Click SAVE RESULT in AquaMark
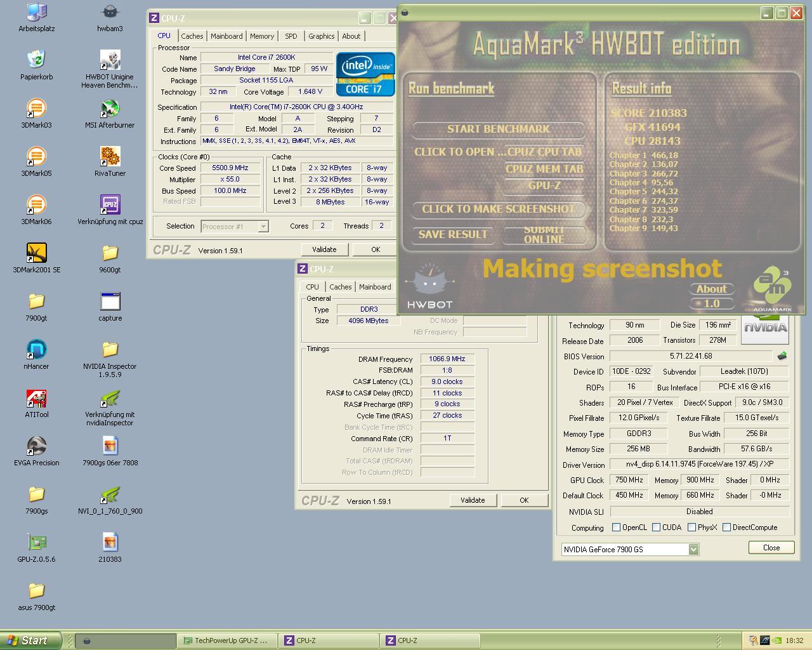This screenshot has height=650, width=812. pyautogui.click(x=453, y=235)
